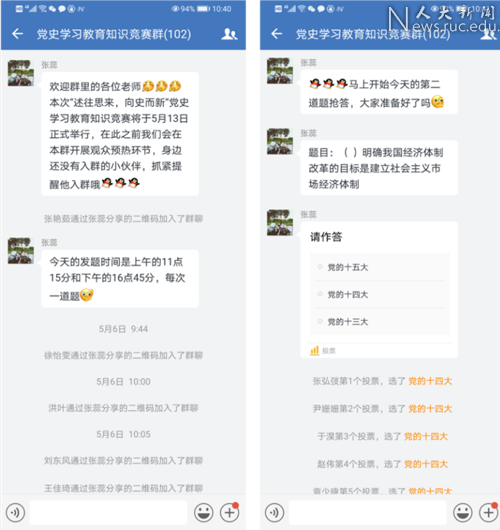
Task: Open plus attachments menu in left chat
Action: click(230, 512)
